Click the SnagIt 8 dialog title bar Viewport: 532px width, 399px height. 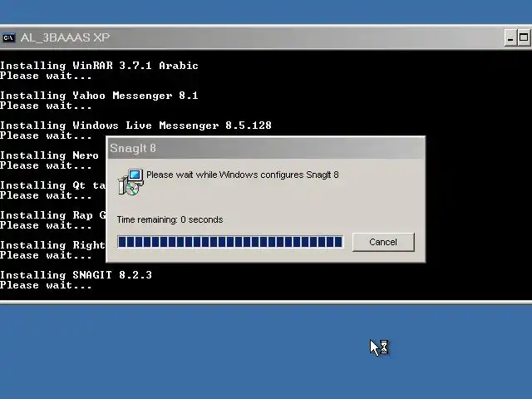tap(266, 148)
